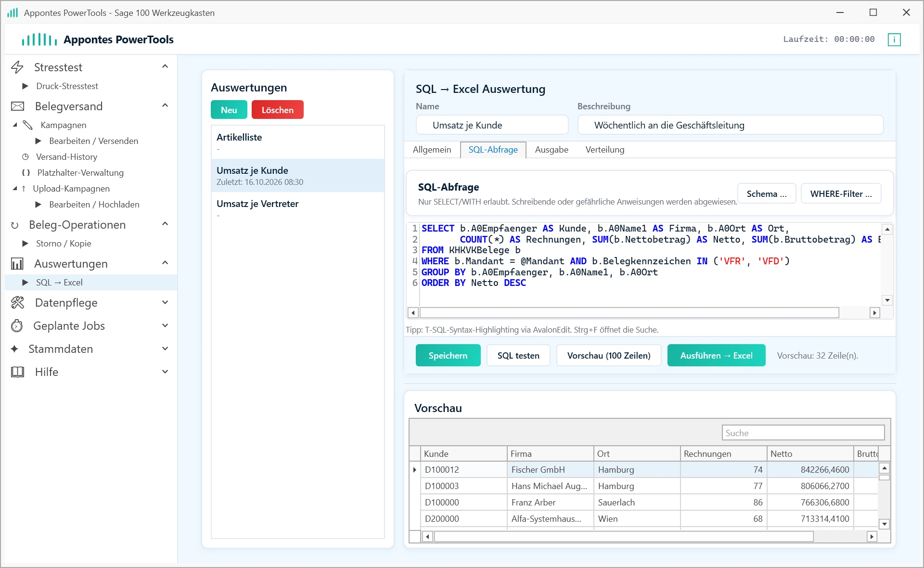Create a new Auswertung with Neu
Image resolution: width=924 pixels, height=568 pixels.
point(229,110)
